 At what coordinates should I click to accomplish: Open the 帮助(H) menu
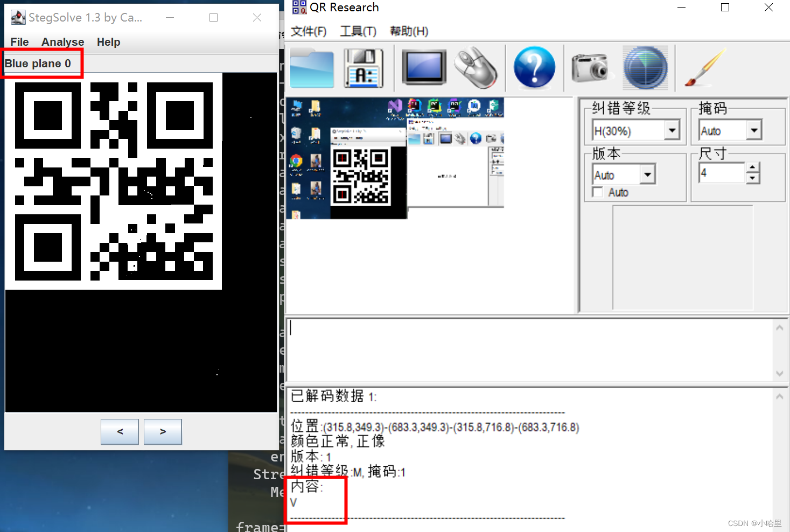coord(409,31)
